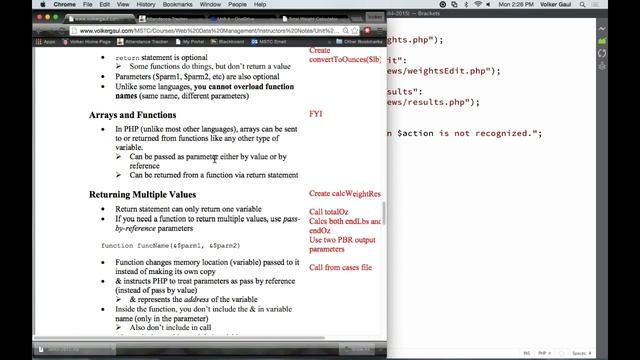Image resolution: width=640 pixels, height=360 pixels.
Task: Click the Chrome address bar URL
Action: point(208,31)
